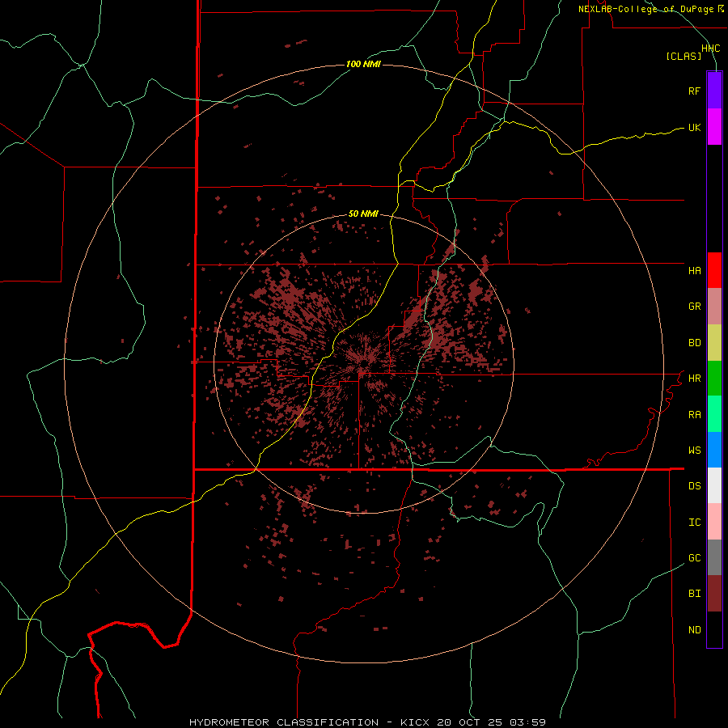
Task: Click the '03:59' timestamp
Action: (527, 722)
